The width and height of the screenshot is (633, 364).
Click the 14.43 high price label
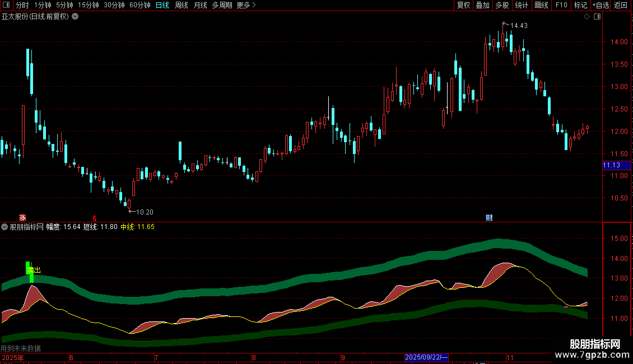point(519,25)
